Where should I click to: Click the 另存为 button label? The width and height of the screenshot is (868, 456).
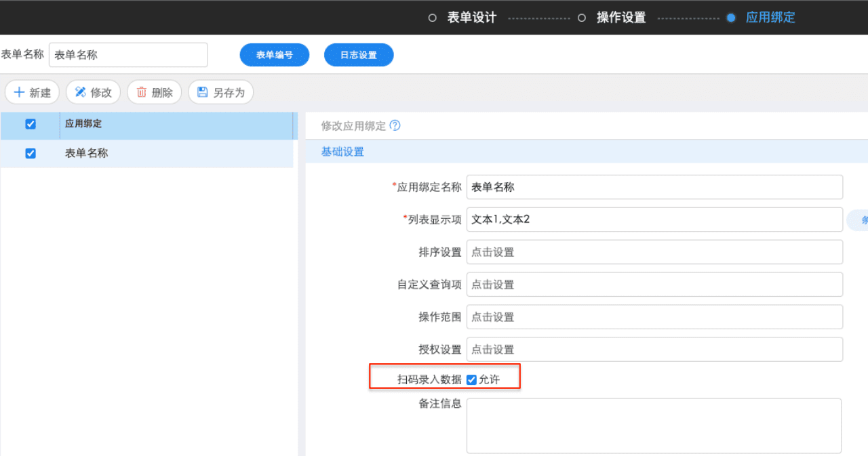point(229,93)
